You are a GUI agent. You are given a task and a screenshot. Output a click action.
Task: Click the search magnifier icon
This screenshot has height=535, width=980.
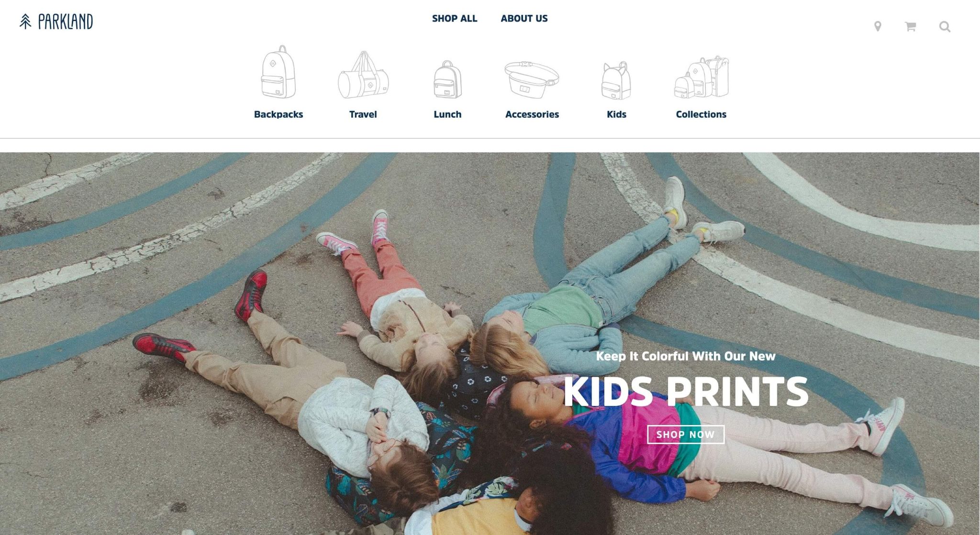(x=945, y=26)
